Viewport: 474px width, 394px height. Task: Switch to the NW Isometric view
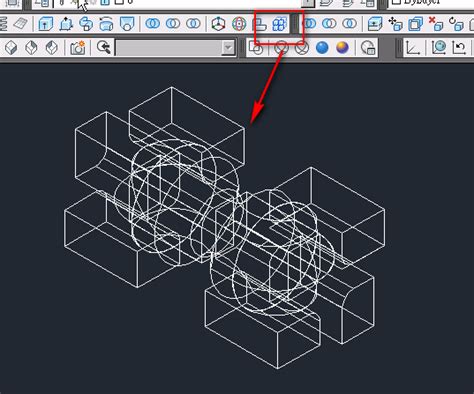(x=52, y=48)
